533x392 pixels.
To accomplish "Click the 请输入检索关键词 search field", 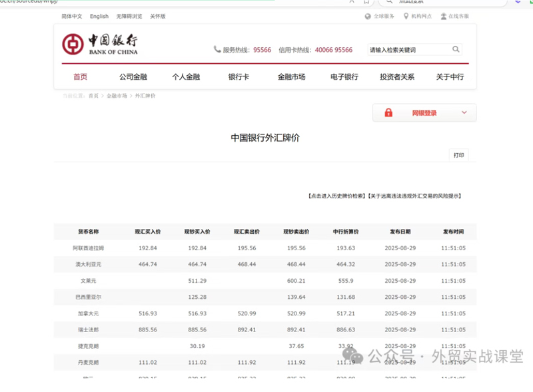I will (408, 49).
